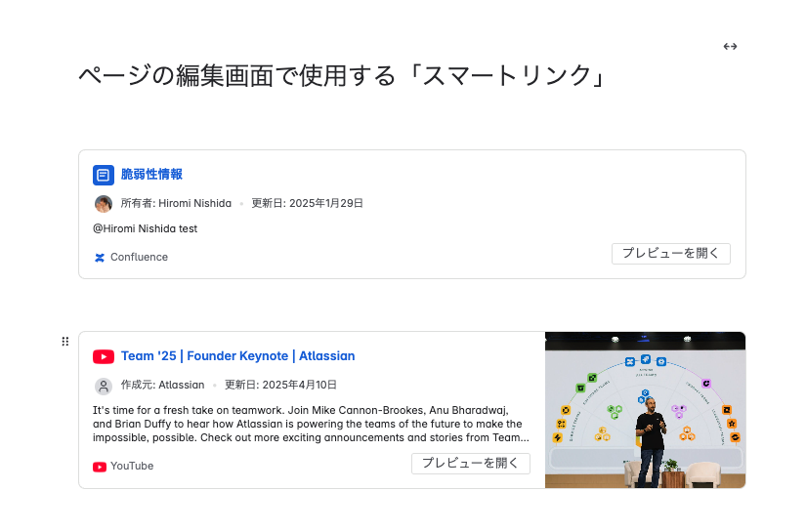Click the page title heading text
Viewport: 806px width, 532px height.
pos(343,75)
